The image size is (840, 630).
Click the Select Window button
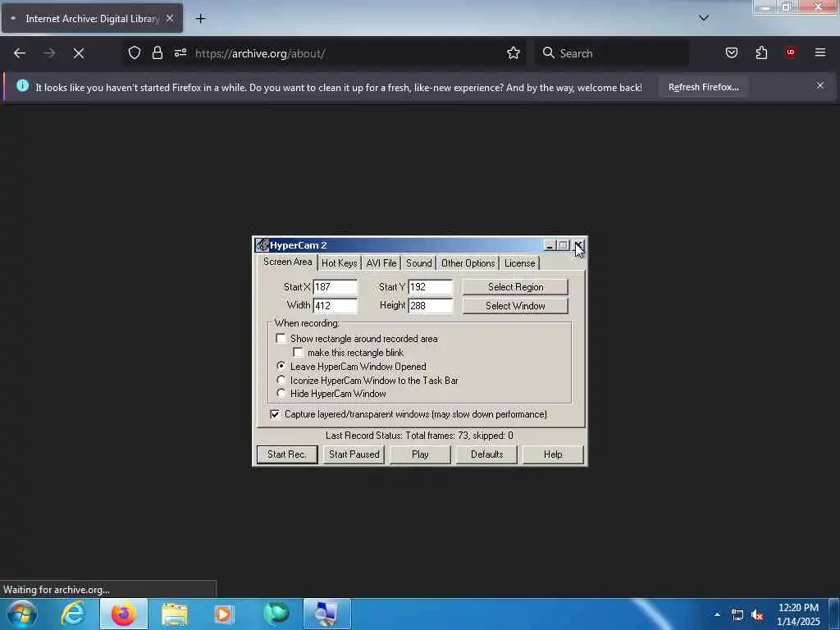click(x=515, y=306)
